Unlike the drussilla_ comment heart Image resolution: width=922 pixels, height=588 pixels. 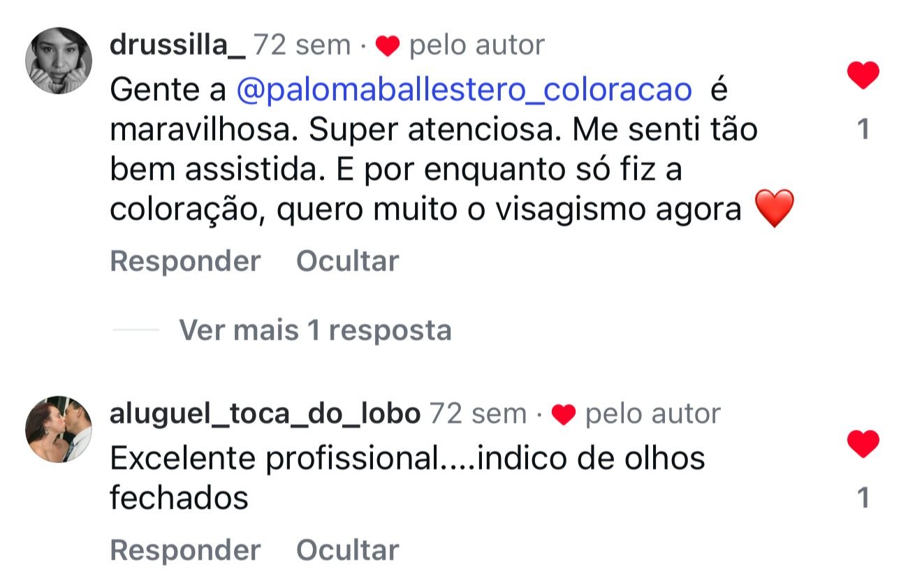[x=863, y=75]
